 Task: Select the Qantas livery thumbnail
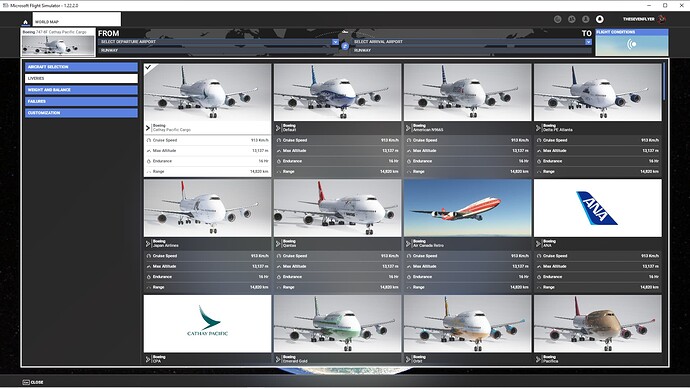click(x=338, y=208)
